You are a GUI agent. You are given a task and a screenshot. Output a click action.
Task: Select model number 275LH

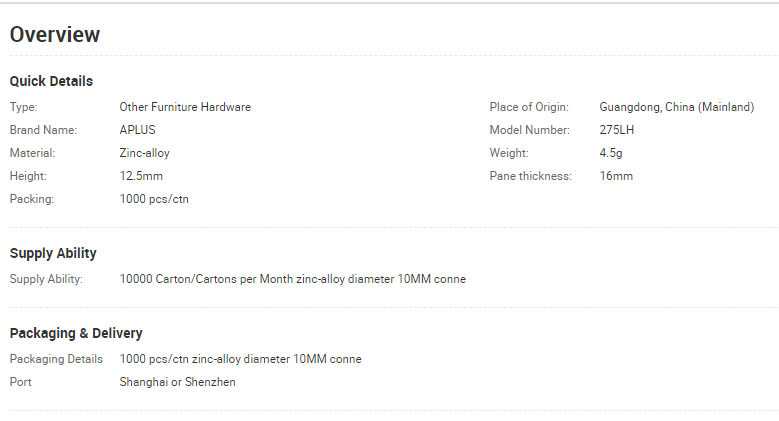click(617, 130)
